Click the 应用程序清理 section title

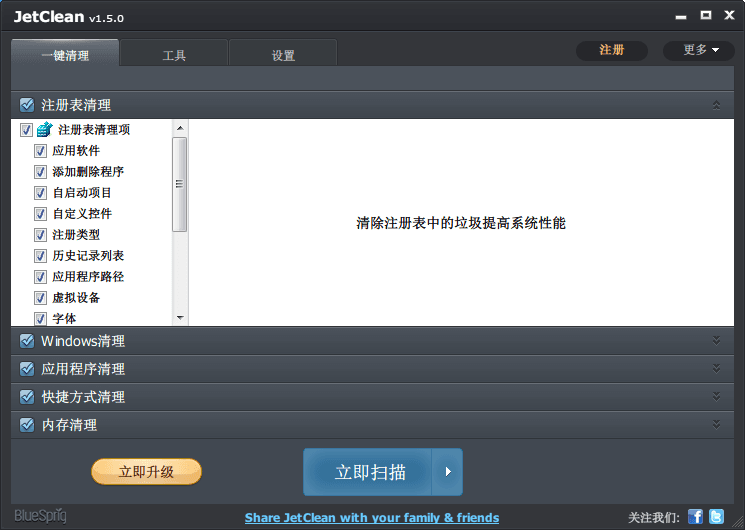(x=83, y=369)
